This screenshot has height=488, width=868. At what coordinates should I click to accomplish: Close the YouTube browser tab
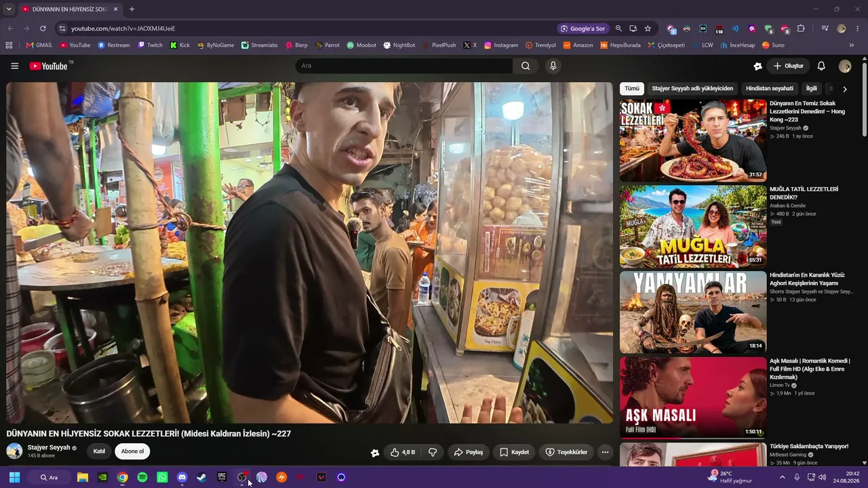pyautogui.click(x=115, y=9)
